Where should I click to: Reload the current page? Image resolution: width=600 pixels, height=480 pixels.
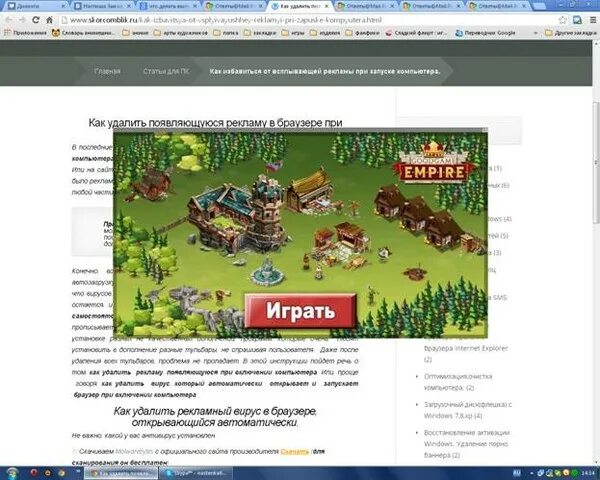tap(35, 20)
